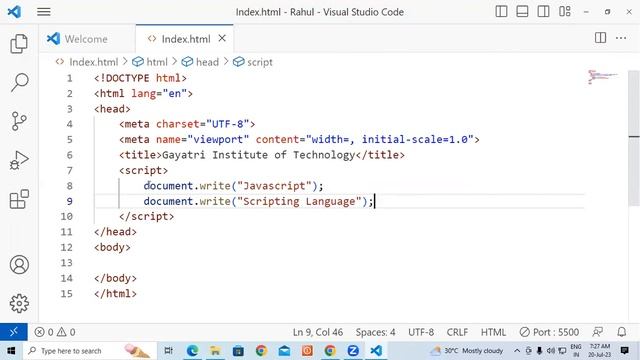Open File Explorer from the taskbar
This screenshot has height=360, width=640.
click(x=215, y=351)
